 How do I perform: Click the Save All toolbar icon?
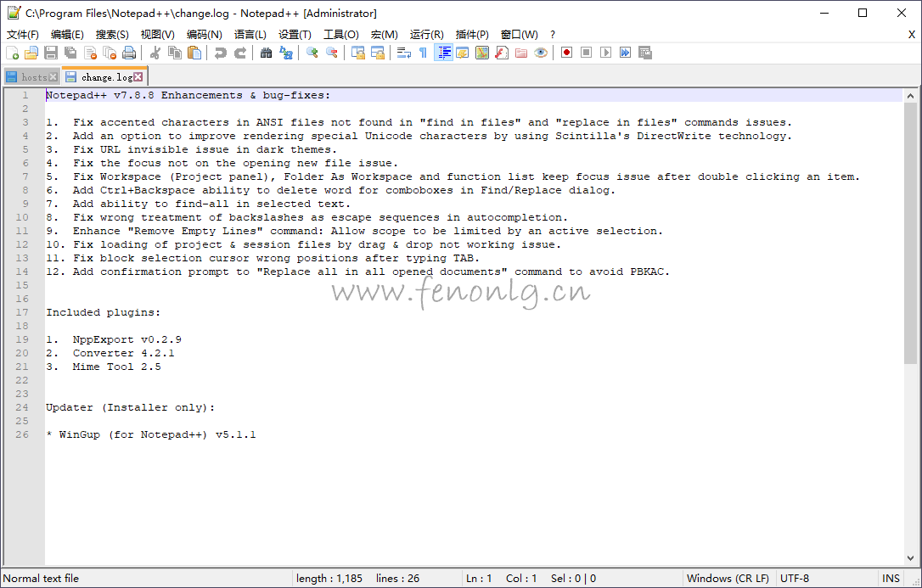70,53
